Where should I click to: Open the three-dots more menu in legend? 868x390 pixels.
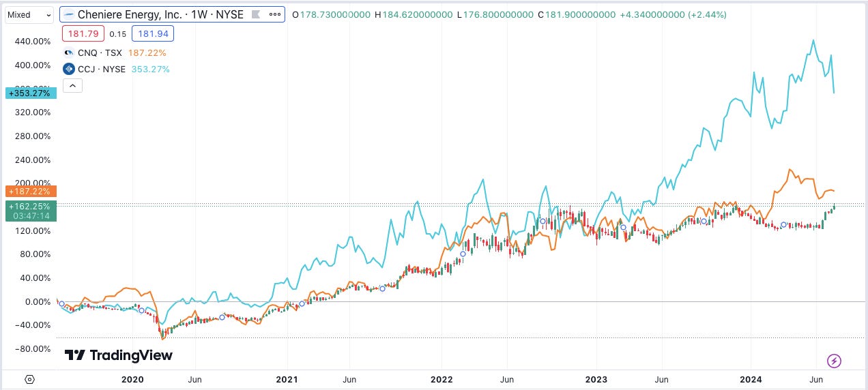tap(274, 14)
